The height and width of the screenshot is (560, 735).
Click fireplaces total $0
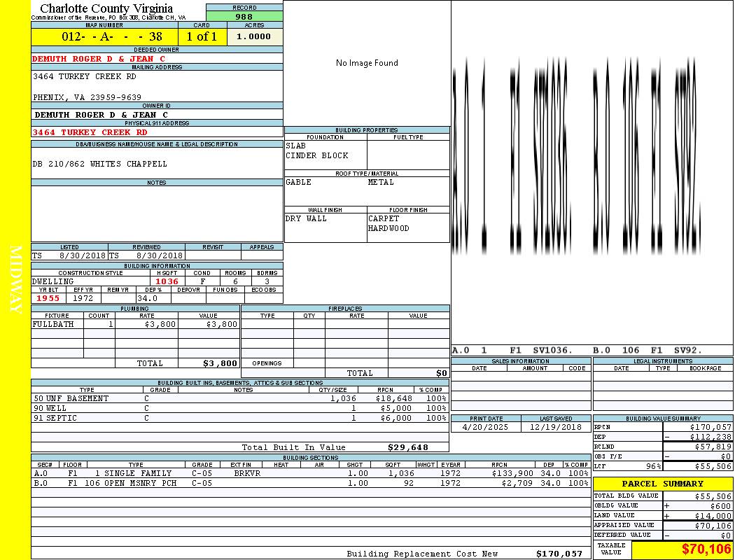442,374
